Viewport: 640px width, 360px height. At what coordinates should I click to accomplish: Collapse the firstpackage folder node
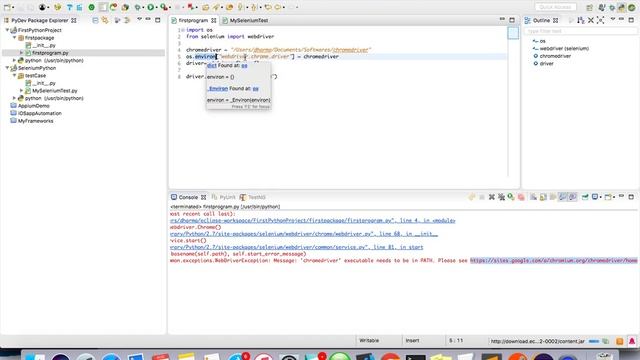(15, 38)
